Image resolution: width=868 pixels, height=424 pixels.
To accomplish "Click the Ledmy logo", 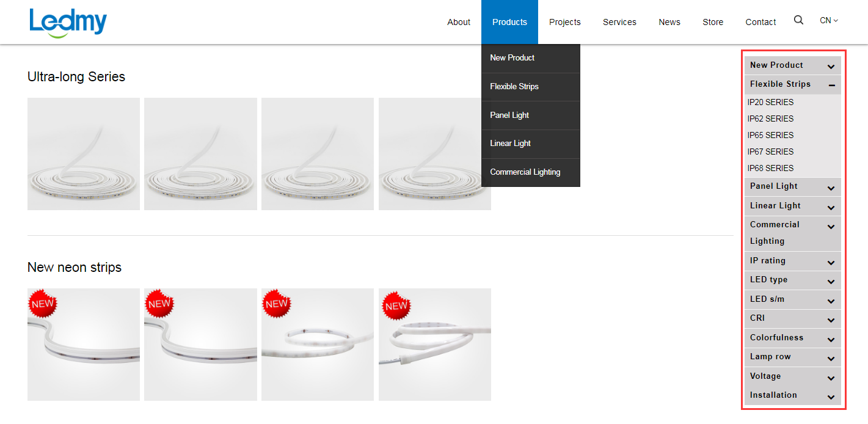I will pos(68,23).
